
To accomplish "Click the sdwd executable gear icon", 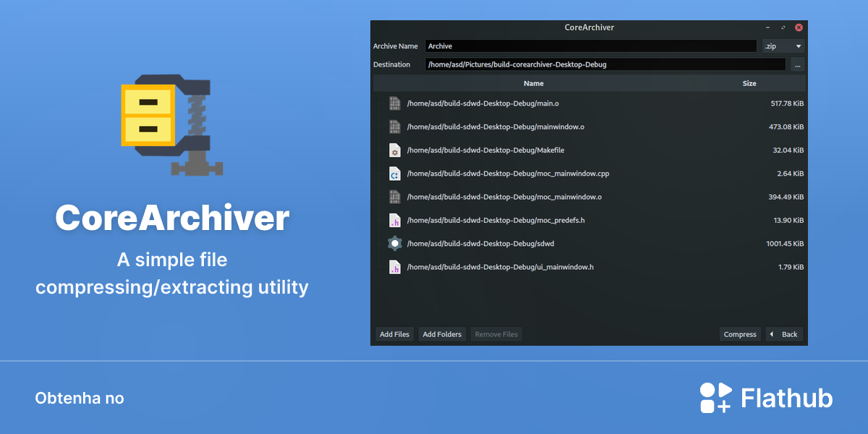I will click(x=394, y=243).
